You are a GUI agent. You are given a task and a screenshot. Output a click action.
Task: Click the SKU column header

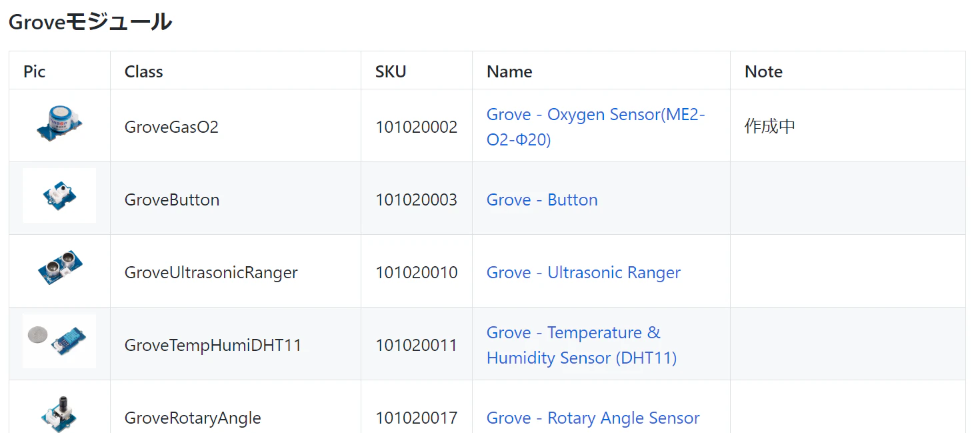click(391, 71)
